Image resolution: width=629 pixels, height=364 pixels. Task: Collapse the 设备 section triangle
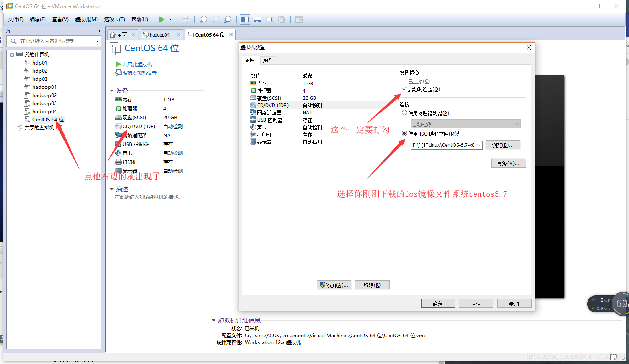tap(112, 90)
